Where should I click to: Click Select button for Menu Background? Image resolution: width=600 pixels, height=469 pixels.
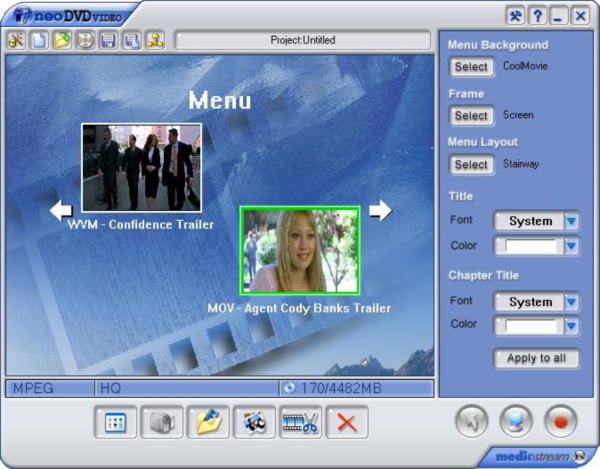pyautogui.click(x=471, y=67)
